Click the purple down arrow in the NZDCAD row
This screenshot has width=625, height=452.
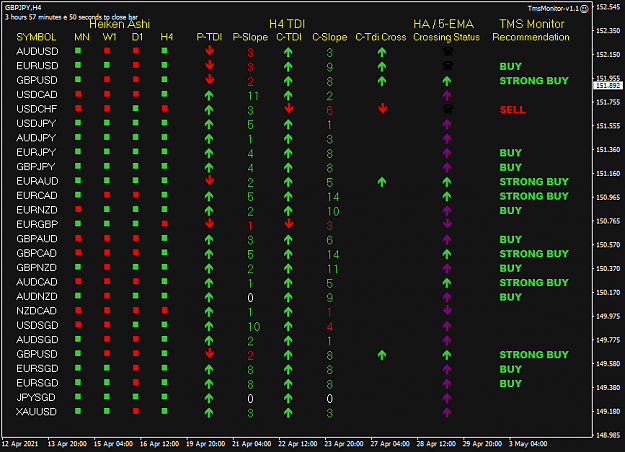(x=447, y=310)
